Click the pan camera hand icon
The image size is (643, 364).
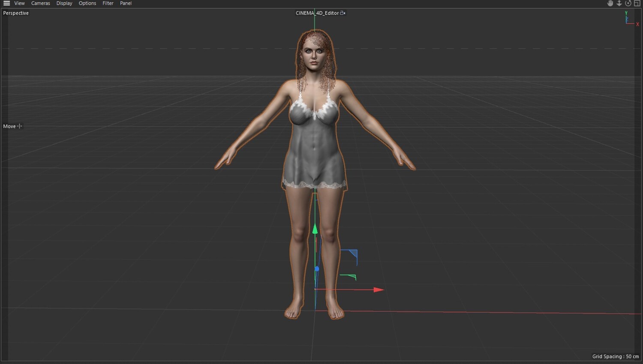tap(610, 3)
